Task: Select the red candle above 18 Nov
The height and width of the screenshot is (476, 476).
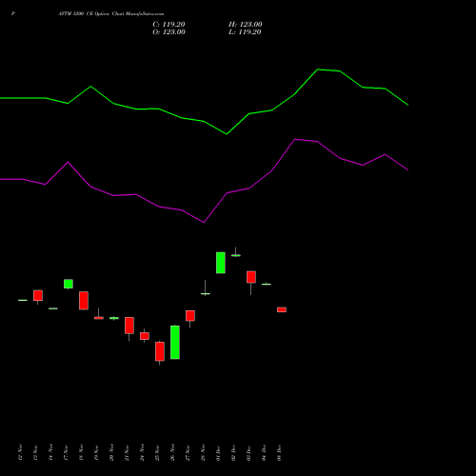Action: coord(84,301)
